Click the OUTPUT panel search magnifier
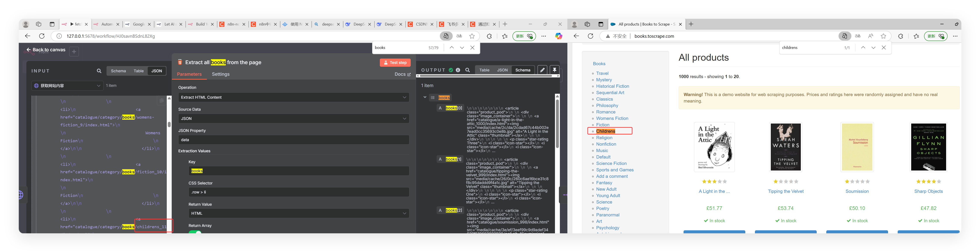This screenshot has width=980, height=252. 467,70
